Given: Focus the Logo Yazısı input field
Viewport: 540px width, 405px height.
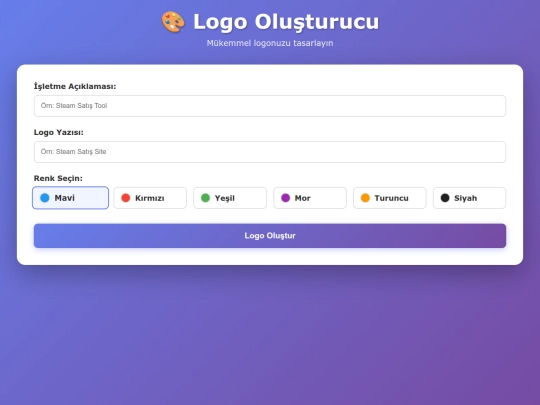Looking at the screenshot, I should coord(270,152).
